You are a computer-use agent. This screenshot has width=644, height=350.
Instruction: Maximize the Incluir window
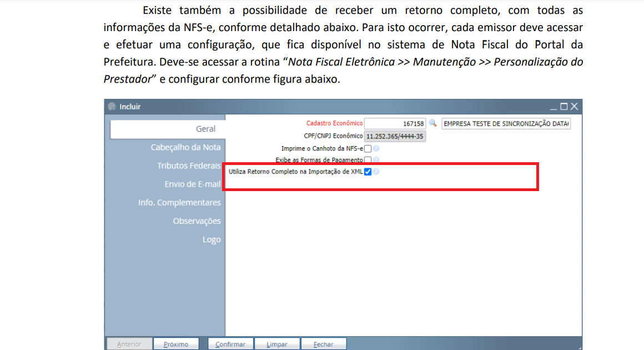pos(564,107)
